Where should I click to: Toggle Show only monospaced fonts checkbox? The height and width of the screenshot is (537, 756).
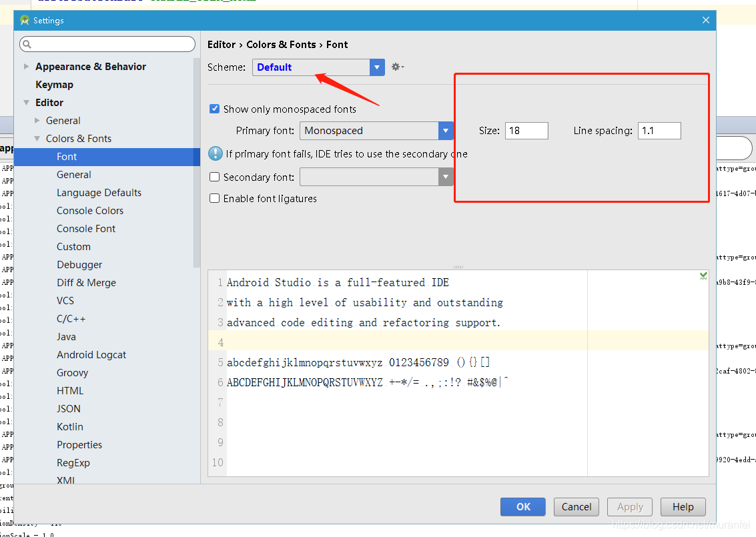coord(215,109)
